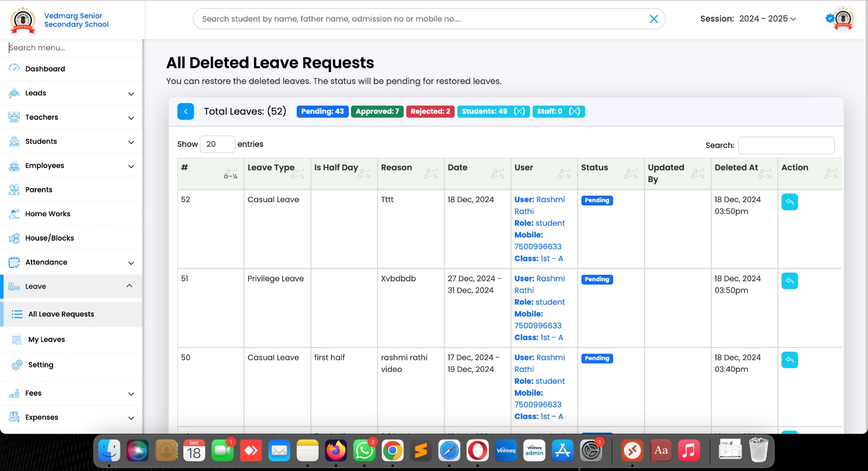868x471 pixels.
Task: Filter by the Rejected: 2 badge
Action: point(430,111)
